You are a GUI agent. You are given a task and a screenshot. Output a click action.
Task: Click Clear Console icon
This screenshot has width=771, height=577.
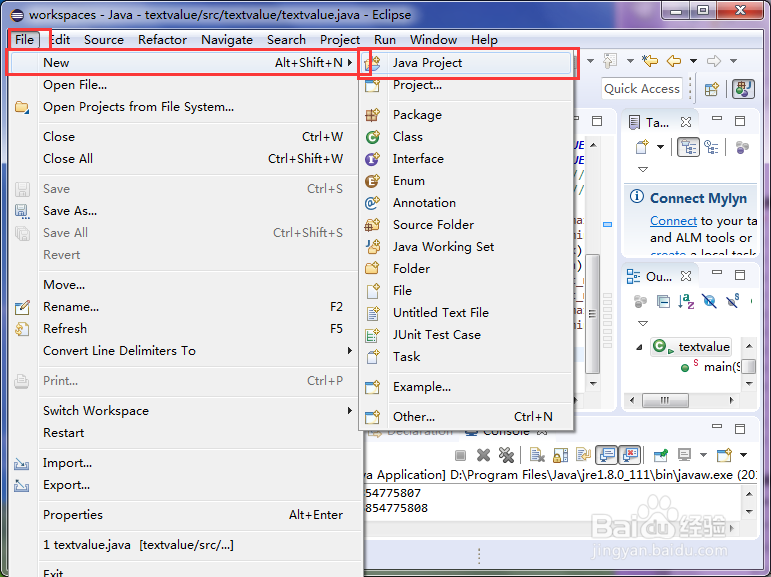(x=537, y=456)
